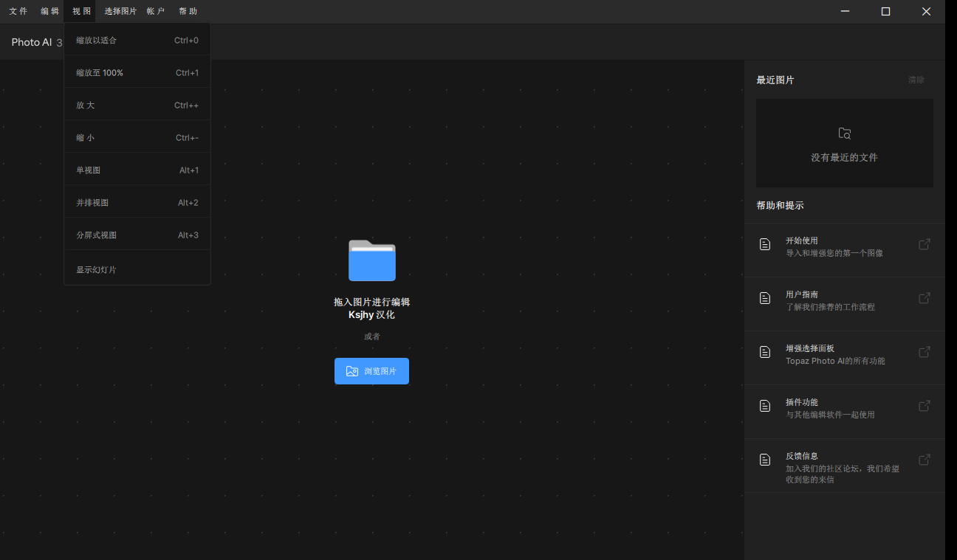Choose 显示幻灯片 menu entry

tap(137, 269)
